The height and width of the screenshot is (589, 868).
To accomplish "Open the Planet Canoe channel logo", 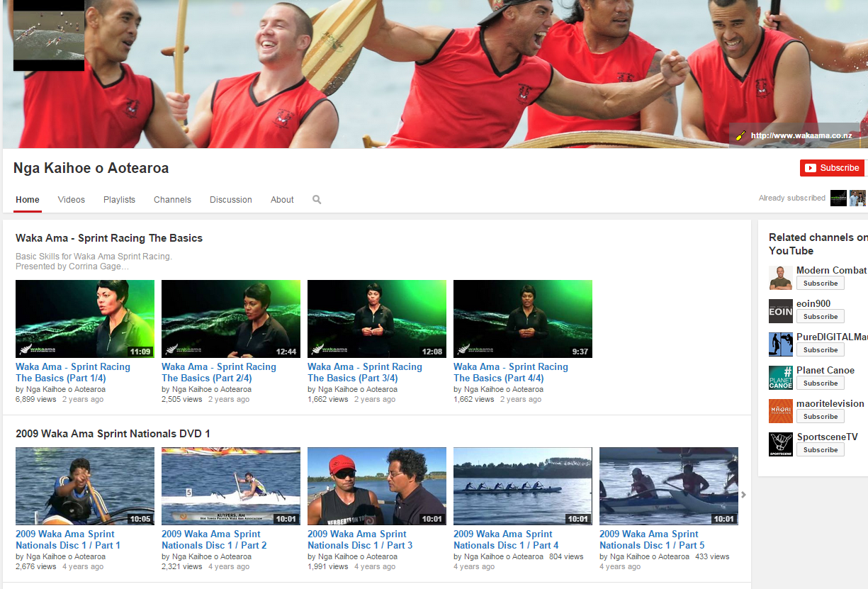I will point(781,378).
